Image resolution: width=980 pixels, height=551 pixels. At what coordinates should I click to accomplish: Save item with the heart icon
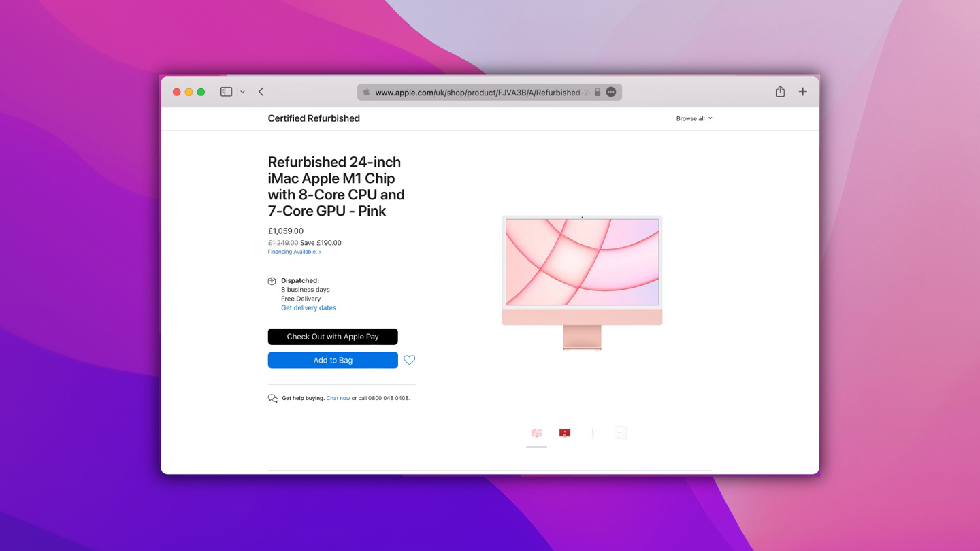[x=409, y=360]
